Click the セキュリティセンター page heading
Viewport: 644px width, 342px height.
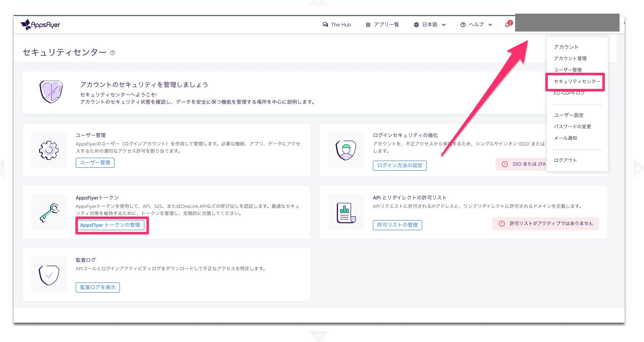pos(65,52)
